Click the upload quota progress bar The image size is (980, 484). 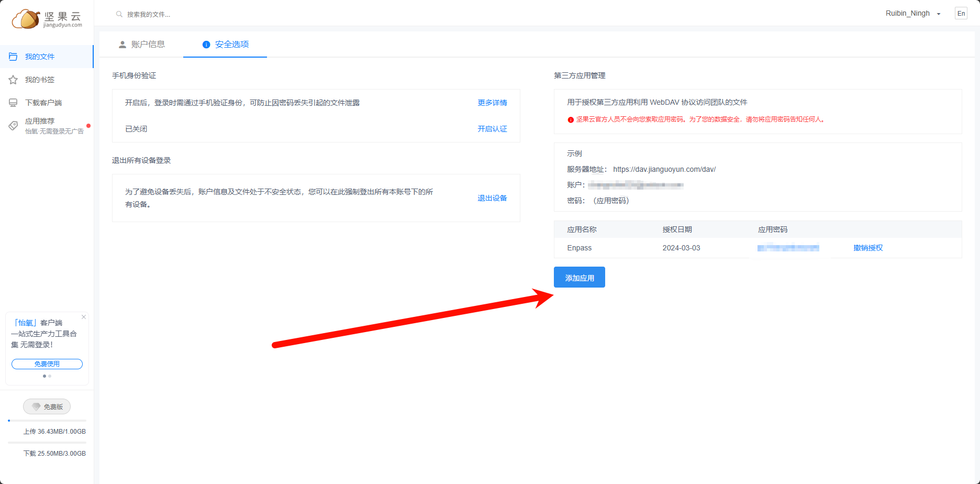pos(47,421)
